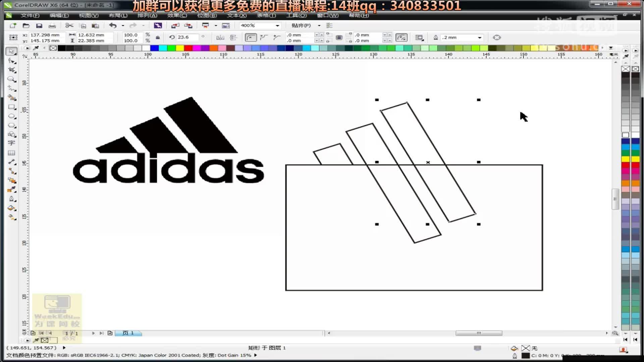Viewport: 644px width, 362px height.
Task: Expand the 贴齐(P) snap dropdown
Action: click(319, 25)
